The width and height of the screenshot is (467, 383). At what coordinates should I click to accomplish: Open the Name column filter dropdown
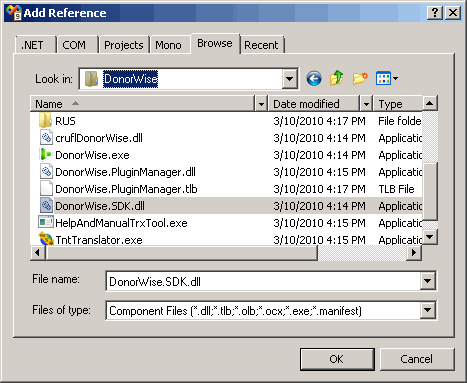pyautogui.click(x=261, y=104)
